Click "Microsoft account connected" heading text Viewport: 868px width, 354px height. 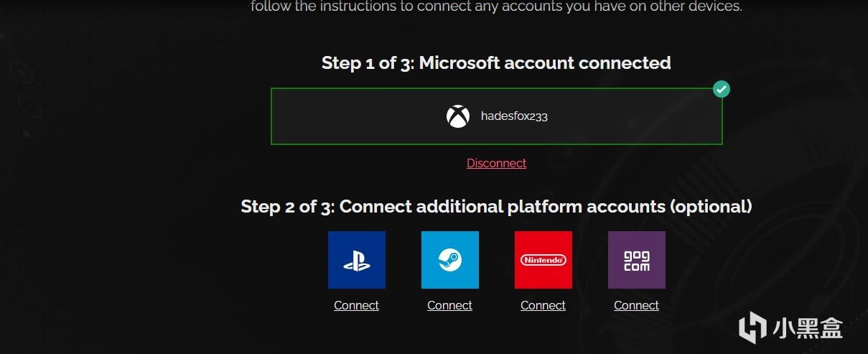[544, 63]
